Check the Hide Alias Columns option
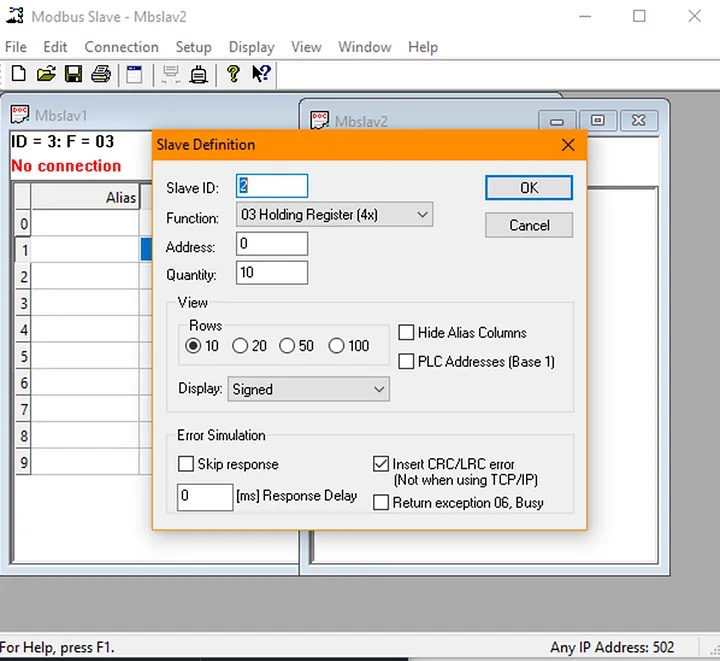This screenshot has width=720, height=661. [x=407, y=333]
